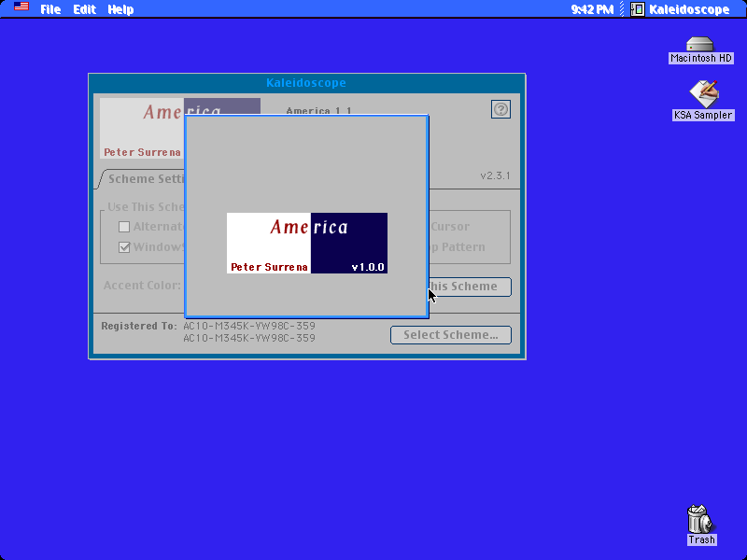
Task: Open the File menu
Action: [50, 9]
